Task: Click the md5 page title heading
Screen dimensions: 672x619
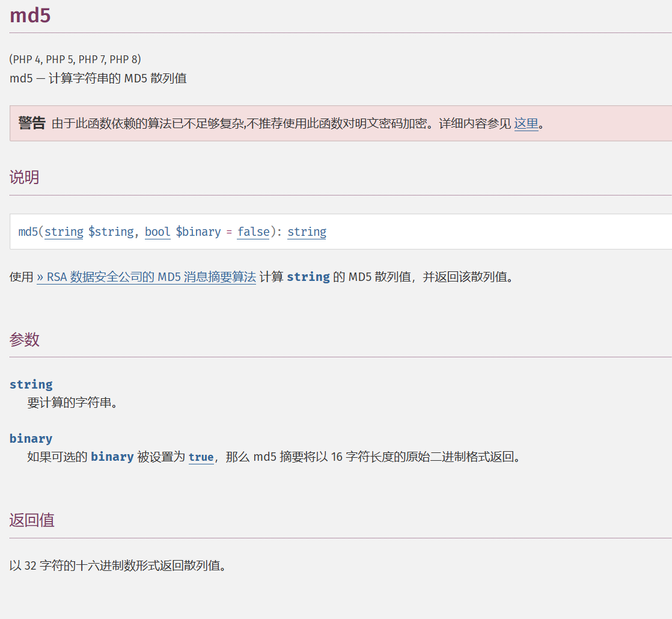Action: 30,16
